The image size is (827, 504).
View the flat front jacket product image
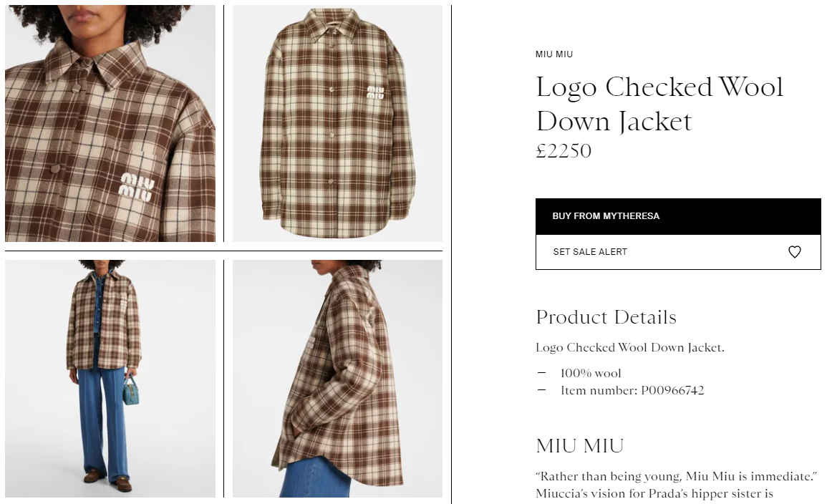(x=337, y=123)
